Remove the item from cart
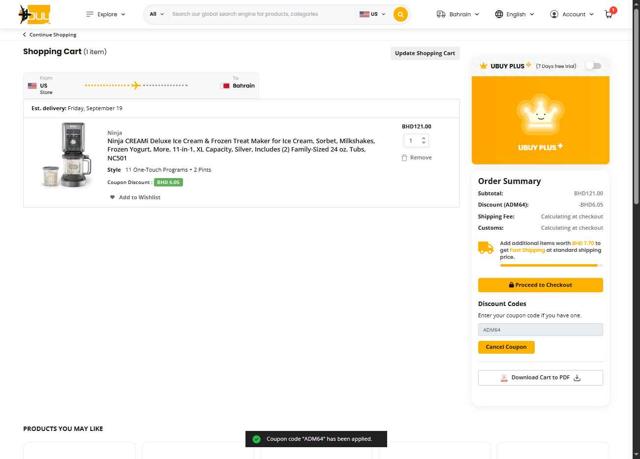The image size is (640, 459). (417, 157)
